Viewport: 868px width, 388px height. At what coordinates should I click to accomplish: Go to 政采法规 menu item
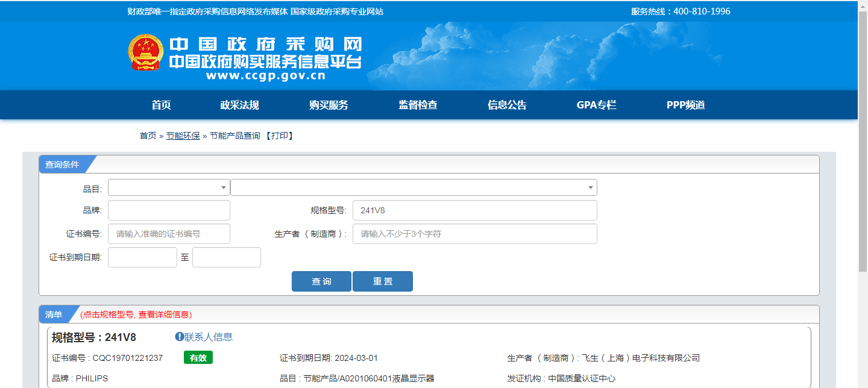(x=239, y=105)
